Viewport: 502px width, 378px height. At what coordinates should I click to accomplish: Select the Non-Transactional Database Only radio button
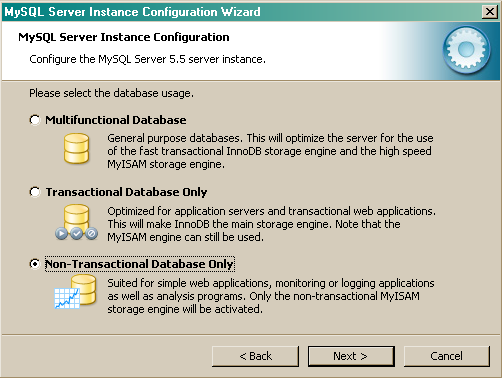coord(35,264)
